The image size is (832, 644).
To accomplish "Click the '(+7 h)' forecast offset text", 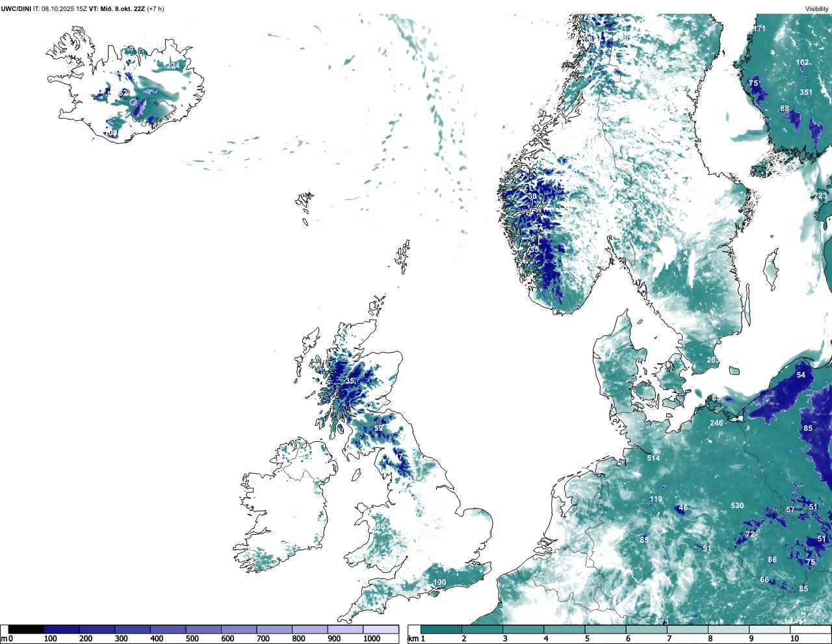I will click(156, 9).
